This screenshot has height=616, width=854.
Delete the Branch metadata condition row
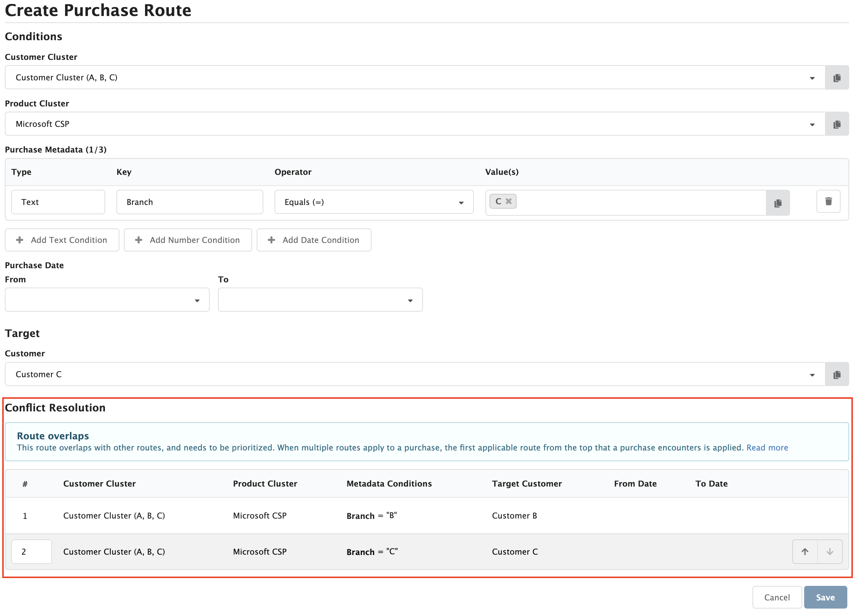(x=828, y=201)
